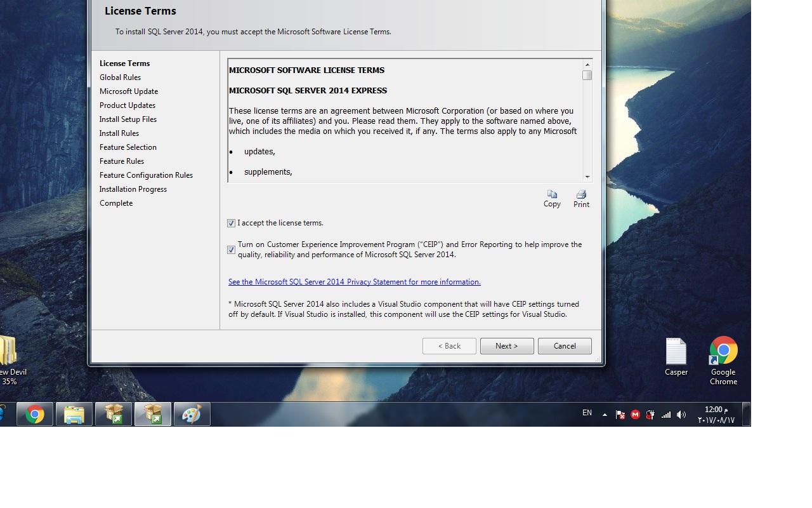812x508 pixels.
Task: Click the 'supplements,' bullet text
Action: click(268, 172)
